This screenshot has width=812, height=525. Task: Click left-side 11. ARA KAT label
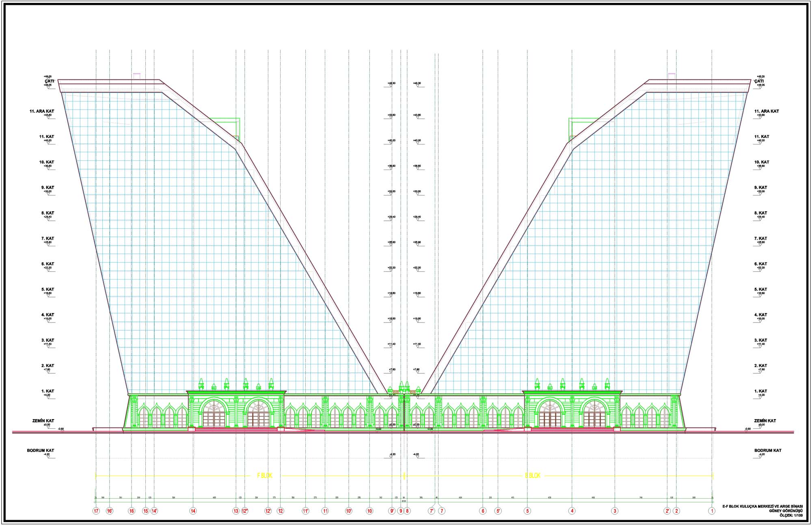click(x=42, y=111)
